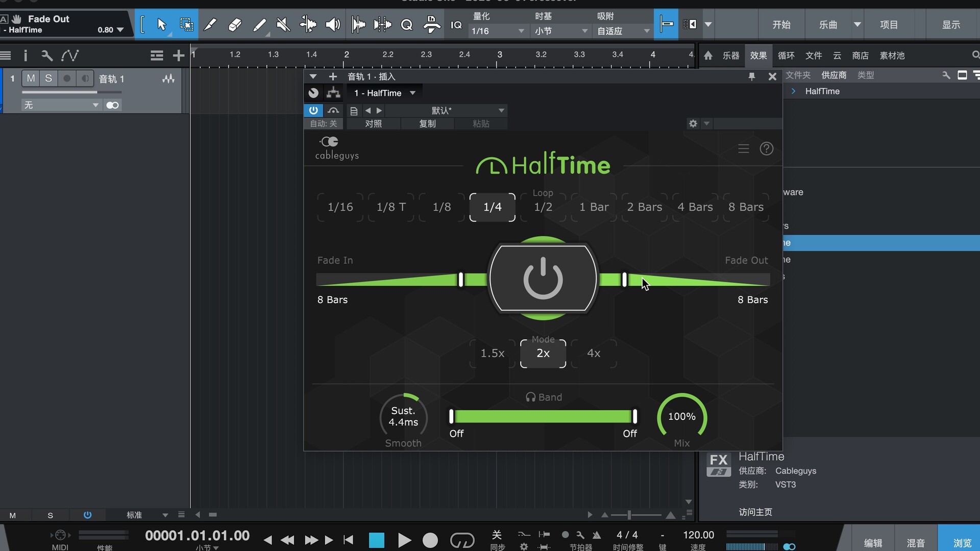Viewport: 980px width, 551px height.
Task: Open the 乐曲 dropdown arrow
Action: pos(857,24)
